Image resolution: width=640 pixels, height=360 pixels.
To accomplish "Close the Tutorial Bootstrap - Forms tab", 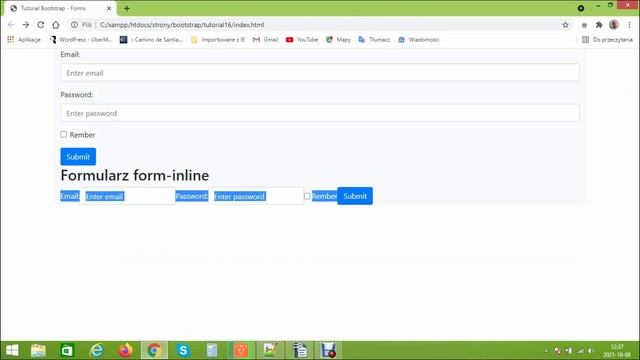I will tap(109, 8).
